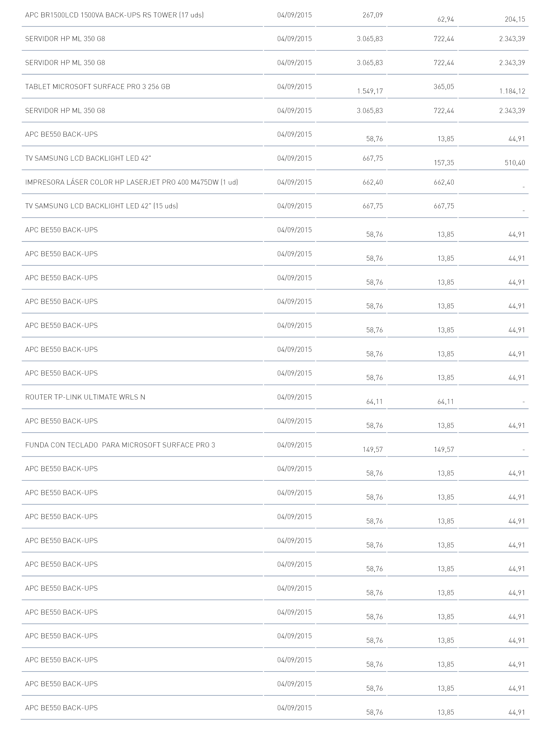Click the date in the printer HP LaserJet row

tap(294, 182)
